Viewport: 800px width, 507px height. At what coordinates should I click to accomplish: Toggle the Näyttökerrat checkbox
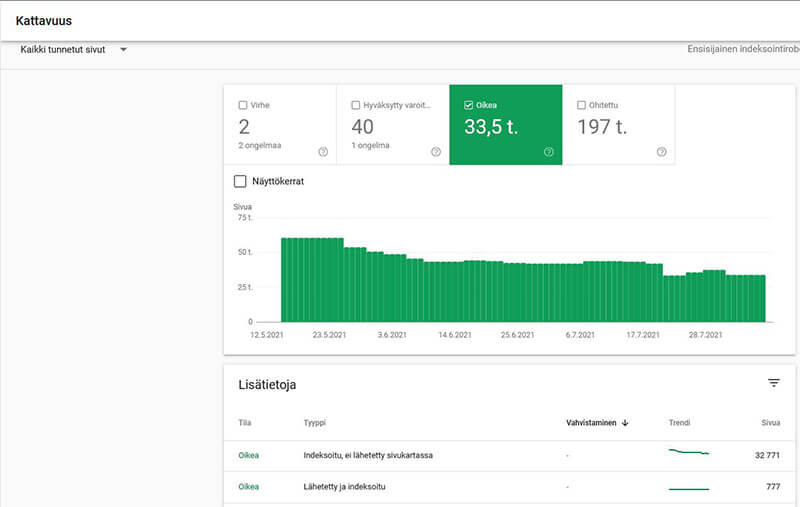point(240,181)
